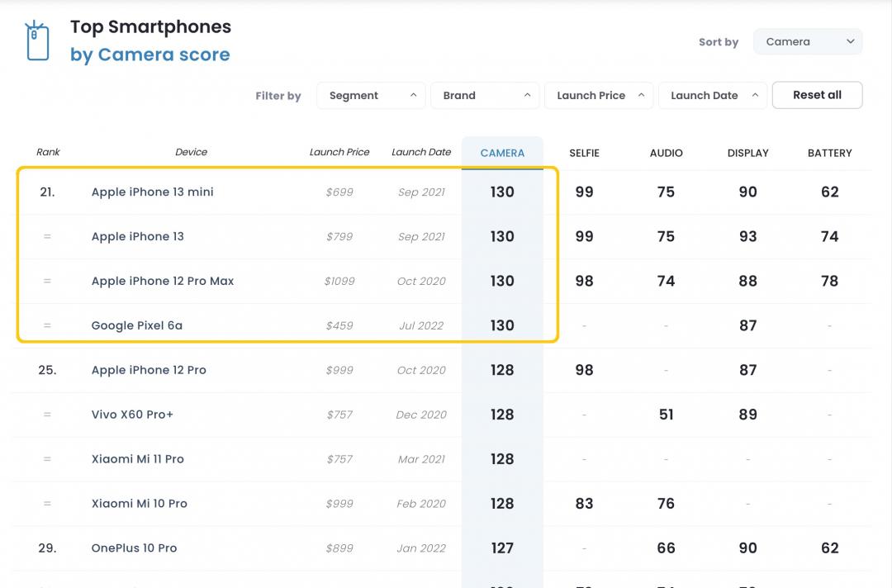Click the Google Pixel 6a link
The width and height of the screenshot is (892, 588).
pyautogui.click(x=136, y=326)
